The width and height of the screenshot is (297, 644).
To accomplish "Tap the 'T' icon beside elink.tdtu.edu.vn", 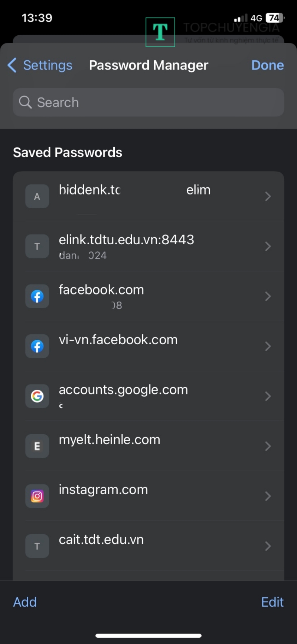I will click(x=37, y=246).
